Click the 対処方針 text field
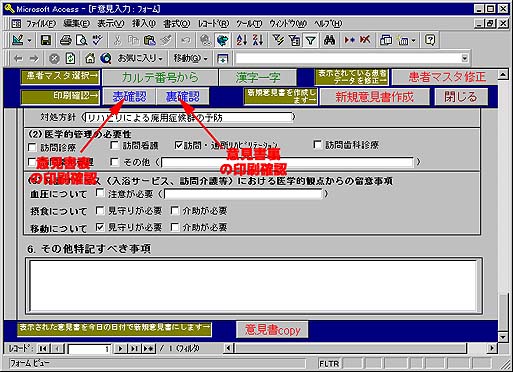The image size is (513, 372). coord(188,117)
